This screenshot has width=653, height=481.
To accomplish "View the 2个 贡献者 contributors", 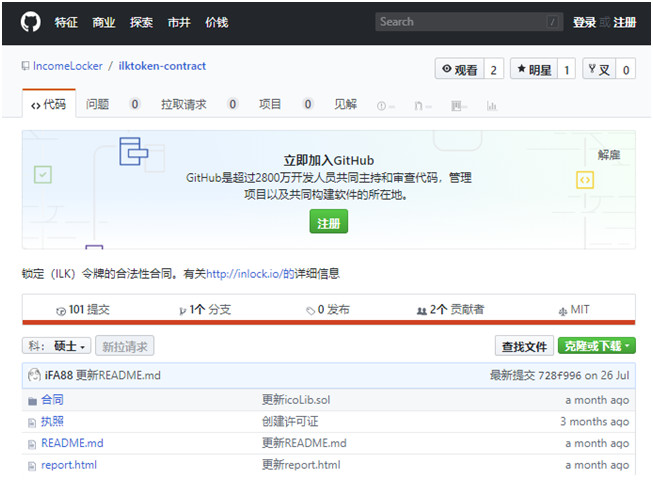I will click(451, 309).
